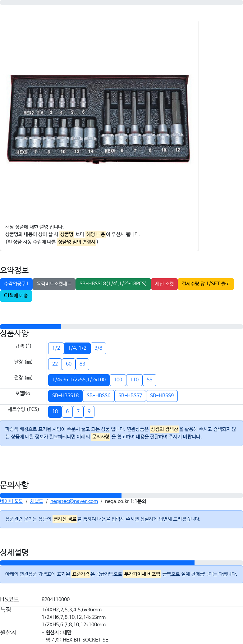Click the yellow 결제수량 당 1/SET 출고 tag
Screen dimensions: 243x644
206,284
